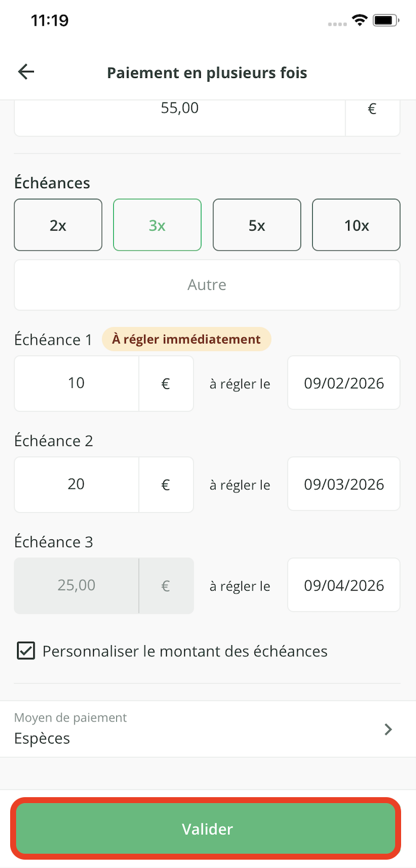Viewport: 416px width, 868px height.
Task: Open Moyen de paiement chevron
Action: [388, 729]
